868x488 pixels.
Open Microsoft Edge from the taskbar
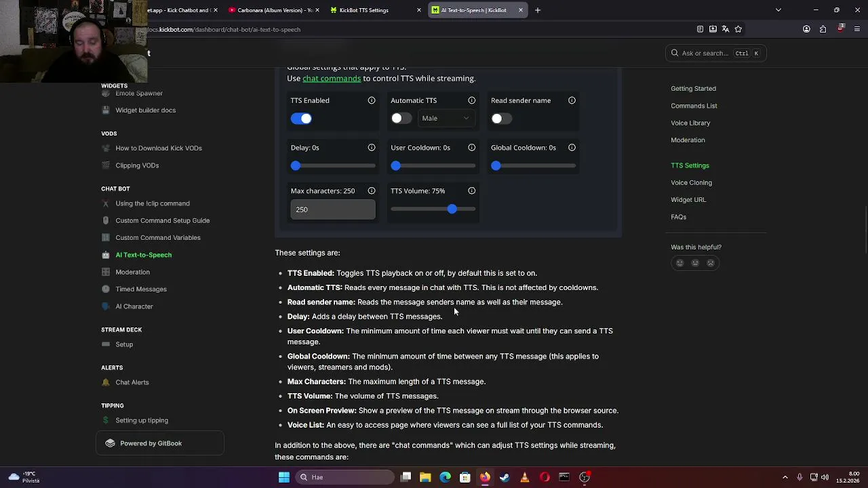pyautogui.click(x=445, y=477)
